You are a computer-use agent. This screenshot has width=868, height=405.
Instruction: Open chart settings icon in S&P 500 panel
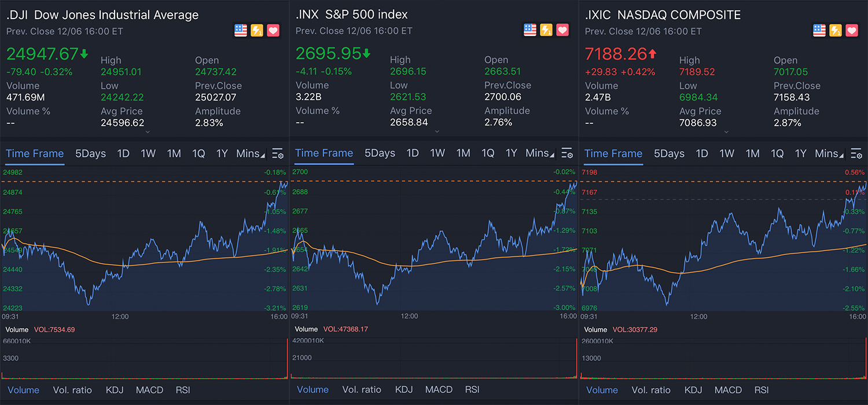(567, 153)
